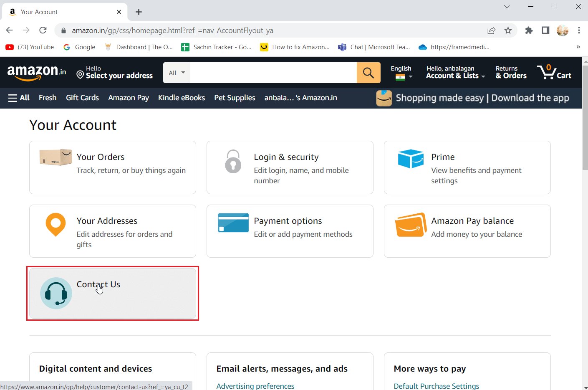Open the Contact Us card title
The width and height of the screenshot is (588, 390).
point(98,284)
